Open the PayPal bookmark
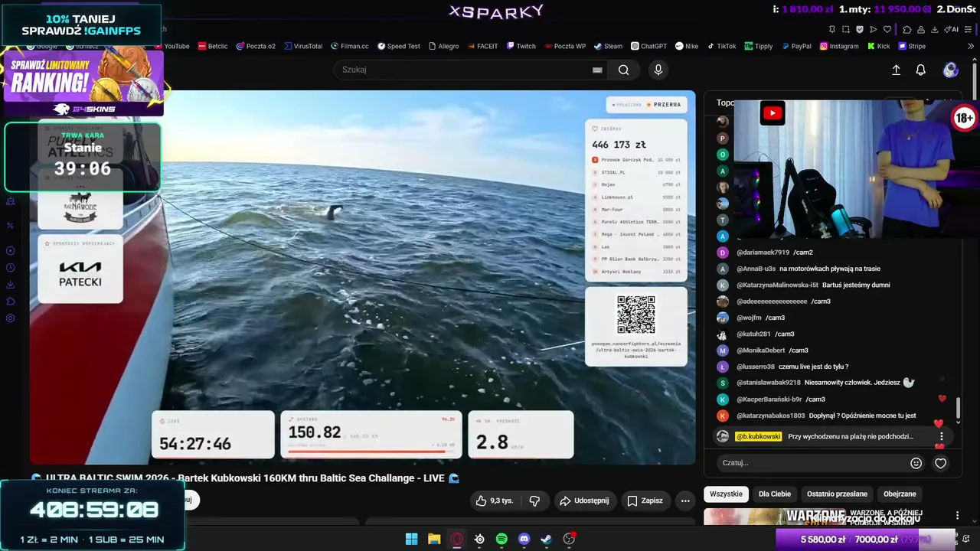 point(796,46)
